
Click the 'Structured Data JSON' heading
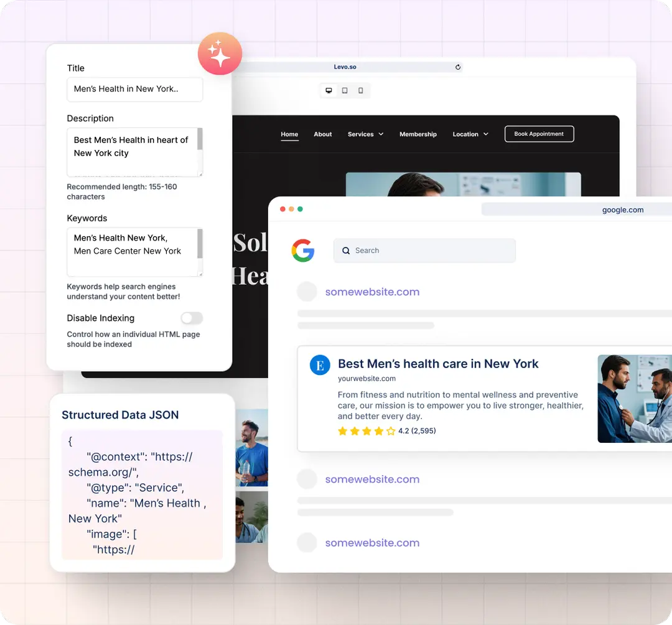coord(120,415)
